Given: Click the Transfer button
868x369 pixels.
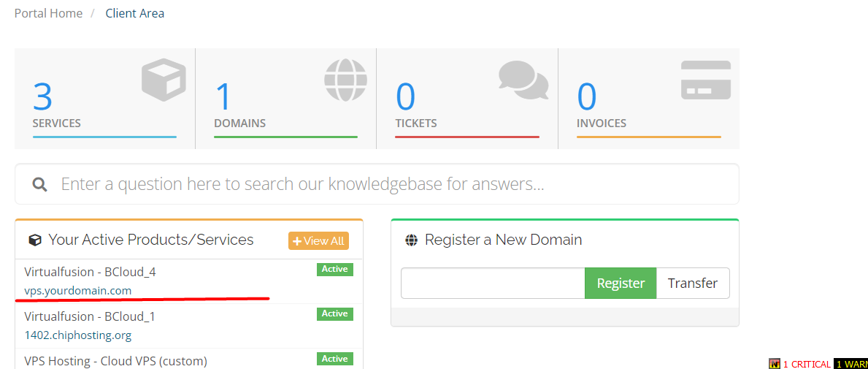Looking at the screenshot, I should click(x=693, y=283).
